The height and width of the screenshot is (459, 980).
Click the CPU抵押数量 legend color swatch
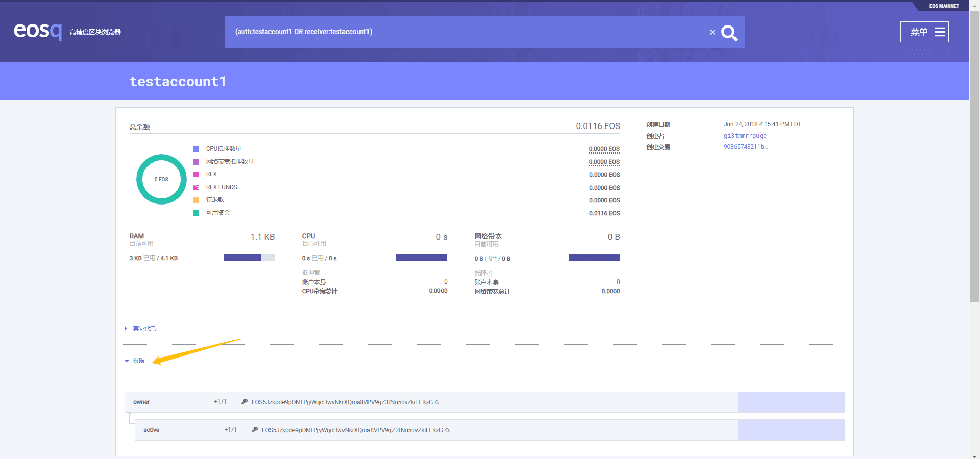(196, 149)
